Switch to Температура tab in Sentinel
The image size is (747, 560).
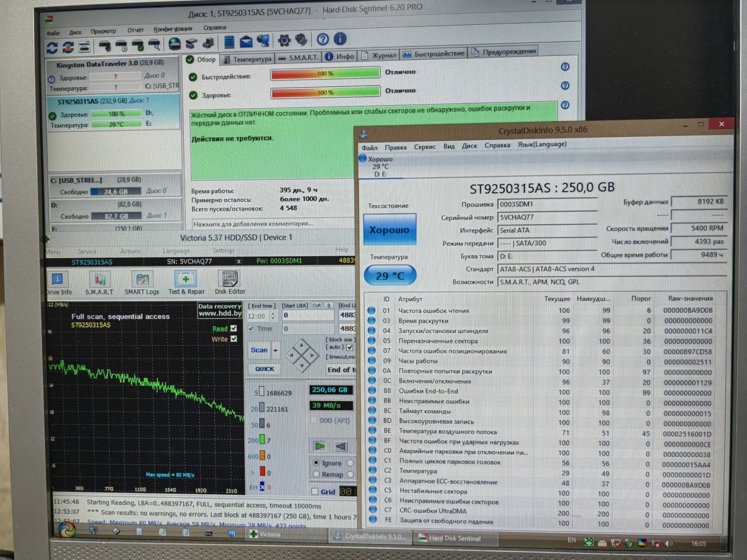[247, 59]
